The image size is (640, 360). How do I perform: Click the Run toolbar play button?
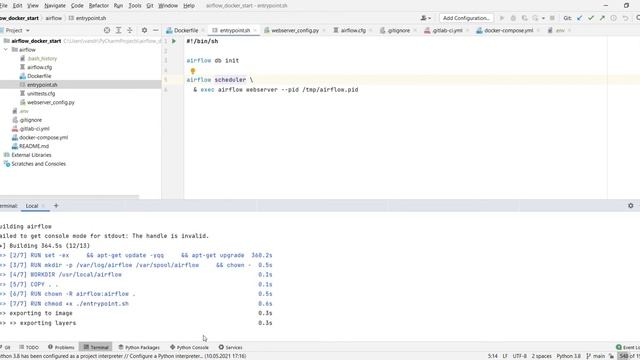(502, 18)
